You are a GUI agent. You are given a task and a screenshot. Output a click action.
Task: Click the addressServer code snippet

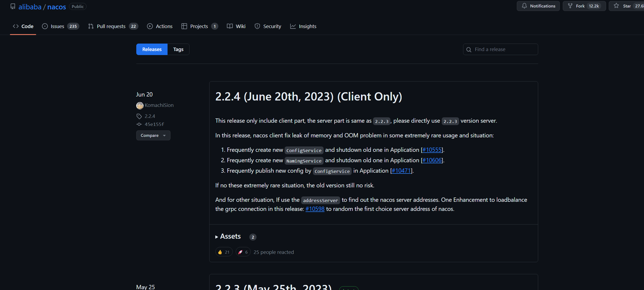coord(320,200)
